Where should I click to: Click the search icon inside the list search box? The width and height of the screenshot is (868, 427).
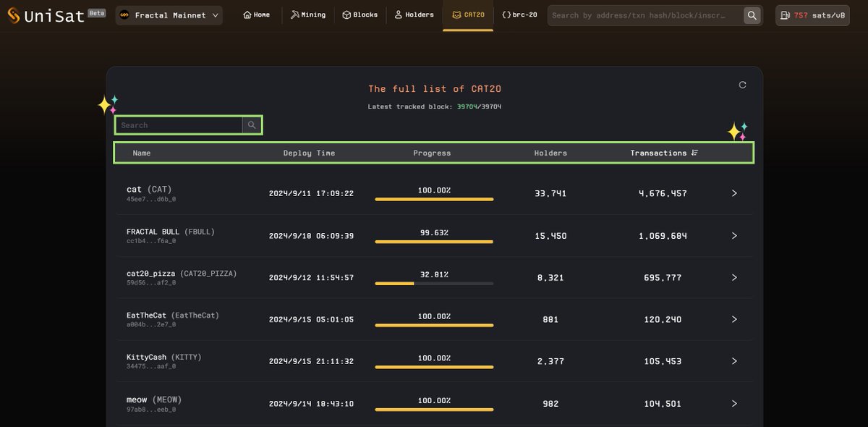(x=252, y=124)
